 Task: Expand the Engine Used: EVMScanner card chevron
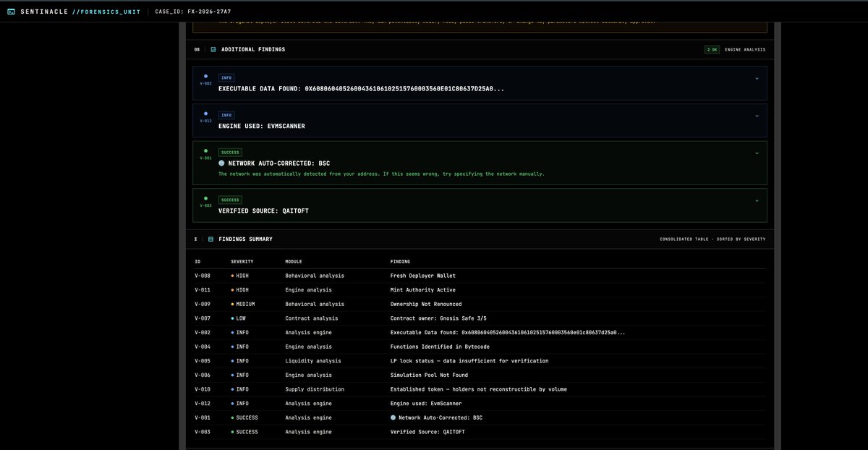(x=757, y=116)
